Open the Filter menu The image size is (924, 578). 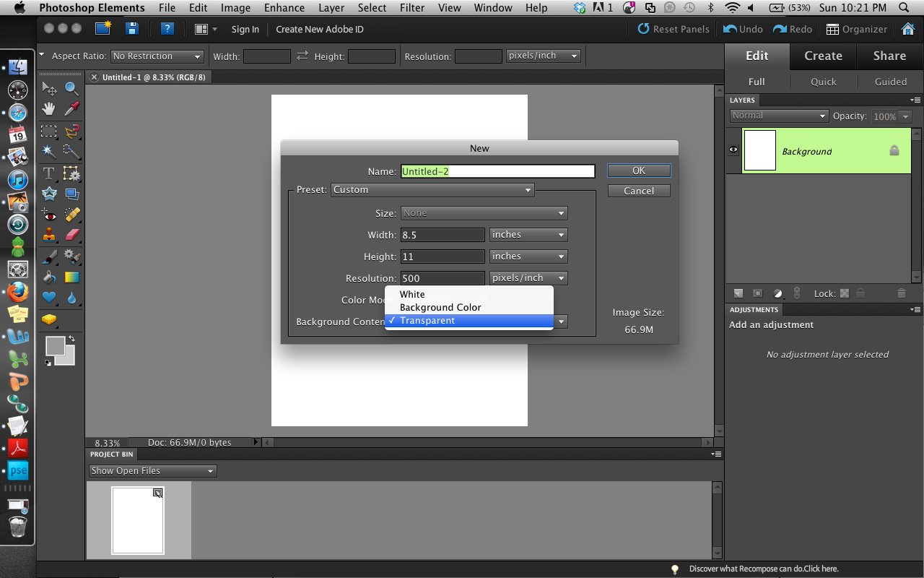click(412, 8)
